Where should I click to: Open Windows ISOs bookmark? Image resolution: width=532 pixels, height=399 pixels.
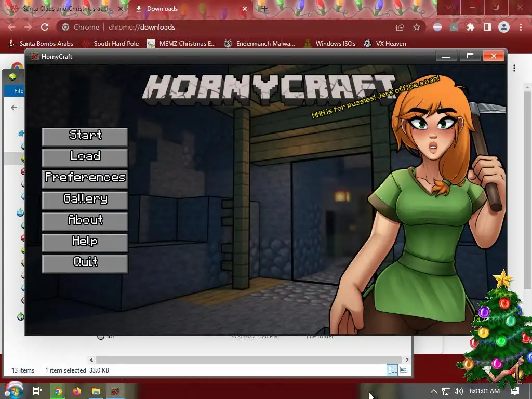330,44
